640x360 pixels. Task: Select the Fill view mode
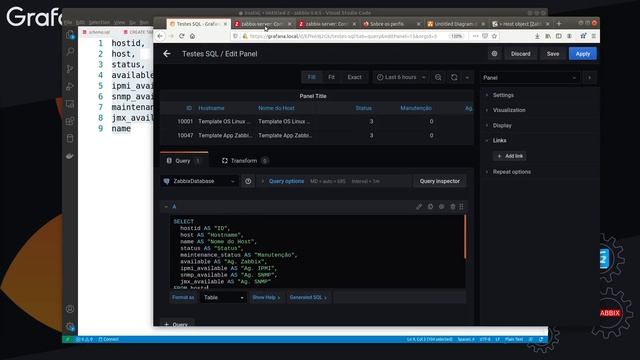(311, 77)
